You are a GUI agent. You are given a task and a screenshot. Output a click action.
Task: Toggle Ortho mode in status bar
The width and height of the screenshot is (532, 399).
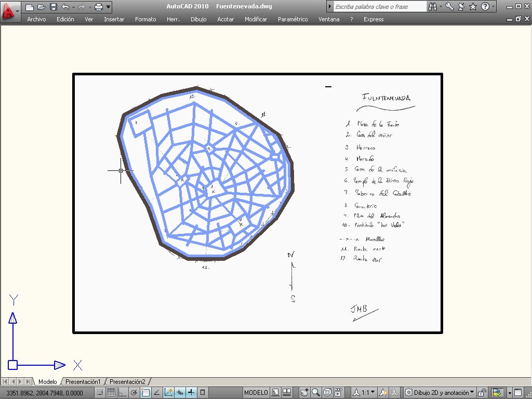(122, 393)
